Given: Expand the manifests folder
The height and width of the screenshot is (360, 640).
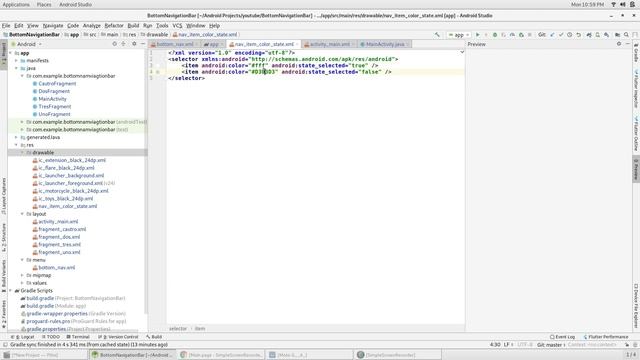Looking at the screenshot, I should click(16, 60).
